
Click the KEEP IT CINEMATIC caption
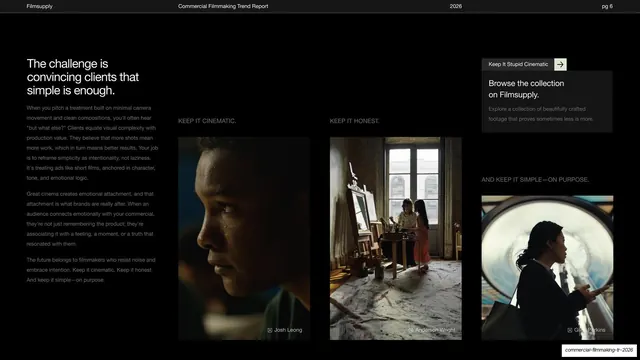[x=207, y=121]
